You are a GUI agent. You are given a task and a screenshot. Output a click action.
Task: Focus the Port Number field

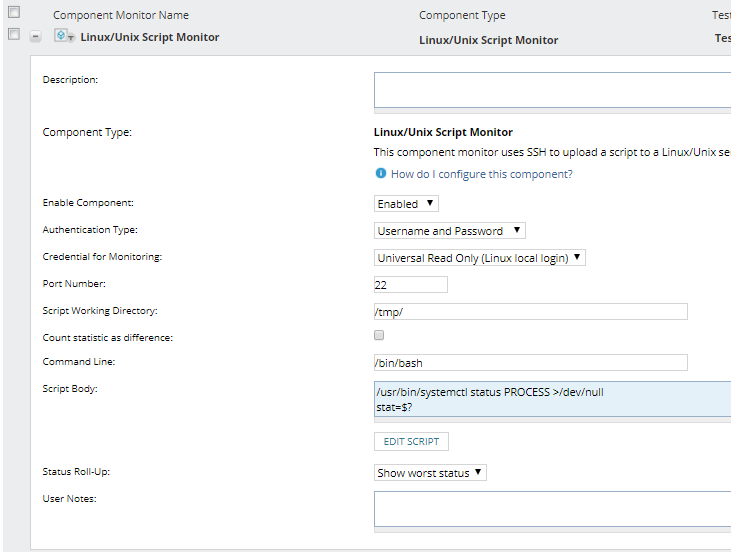pyautogui.click(x=410, y=285)
